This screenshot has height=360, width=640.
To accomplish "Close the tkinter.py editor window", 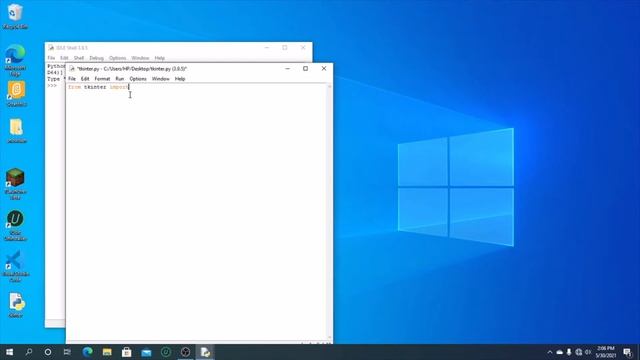I will (324, 69).
